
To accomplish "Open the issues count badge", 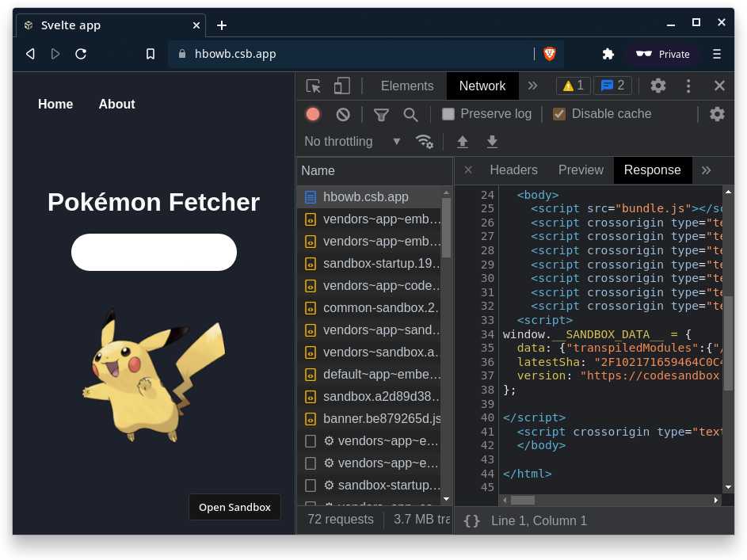I will point(612,86).
